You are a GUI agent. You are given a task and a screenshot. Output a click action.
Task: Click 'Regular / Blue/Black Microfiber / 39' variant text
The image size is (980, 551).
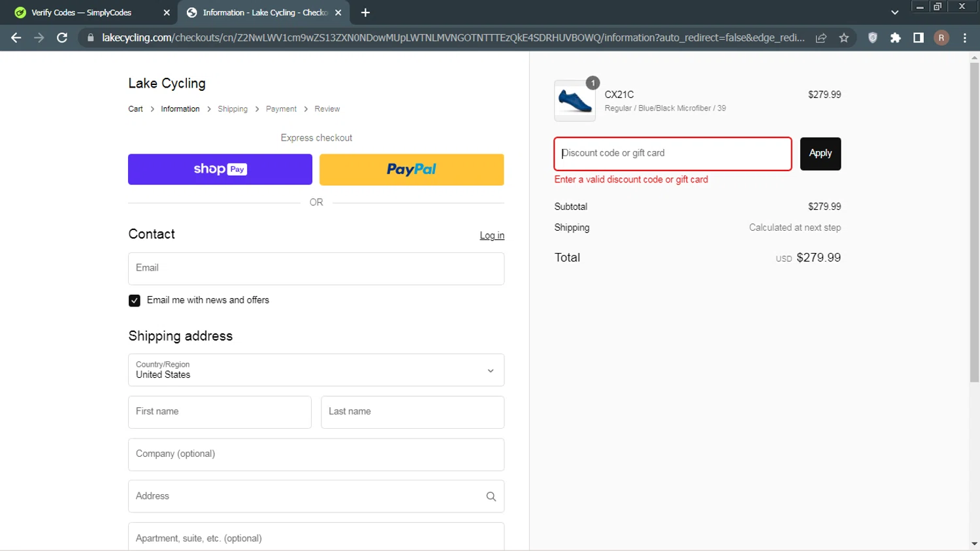[x=665, y=109]
